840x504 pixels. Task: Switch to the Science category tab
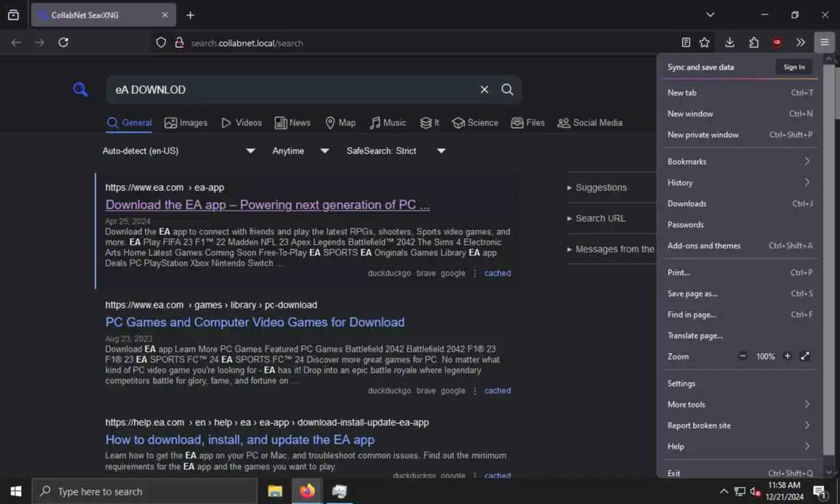475,123
